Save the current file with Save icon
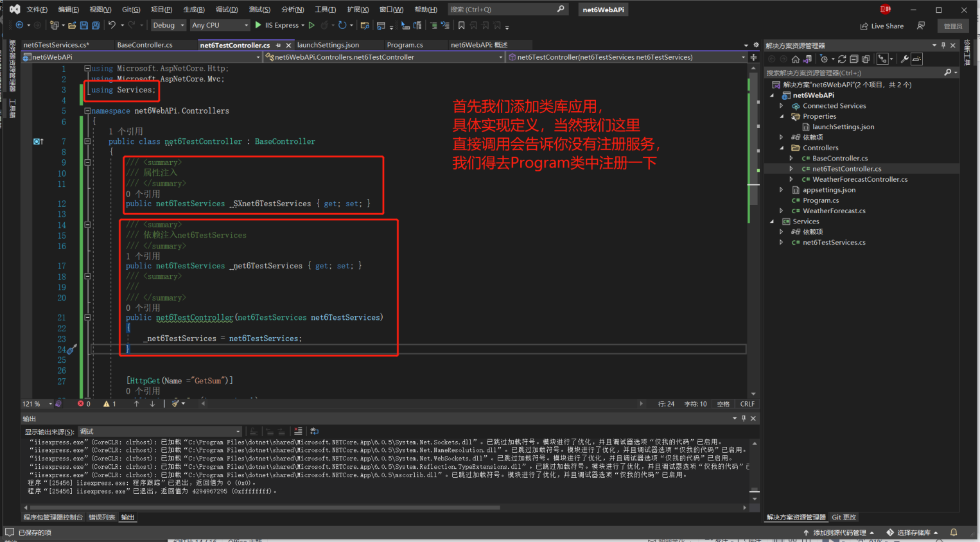980x542 pixels. (84, 25)
